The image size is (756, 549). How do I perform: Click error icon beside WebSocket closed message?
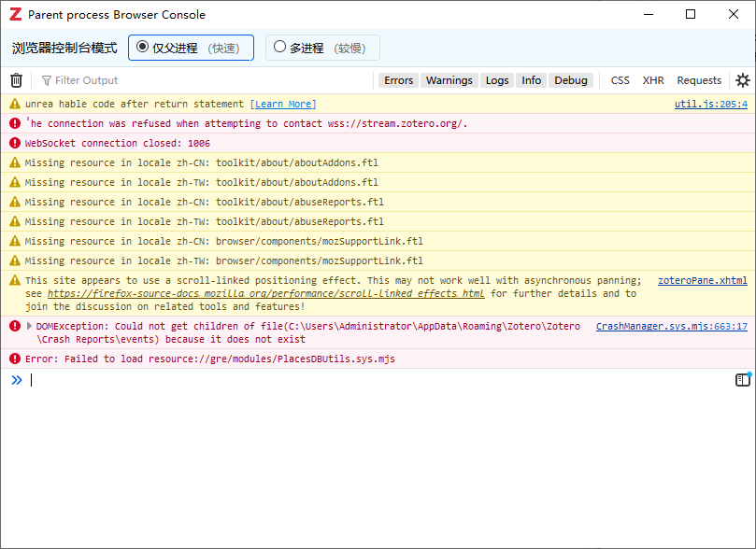tap(15, 143)
